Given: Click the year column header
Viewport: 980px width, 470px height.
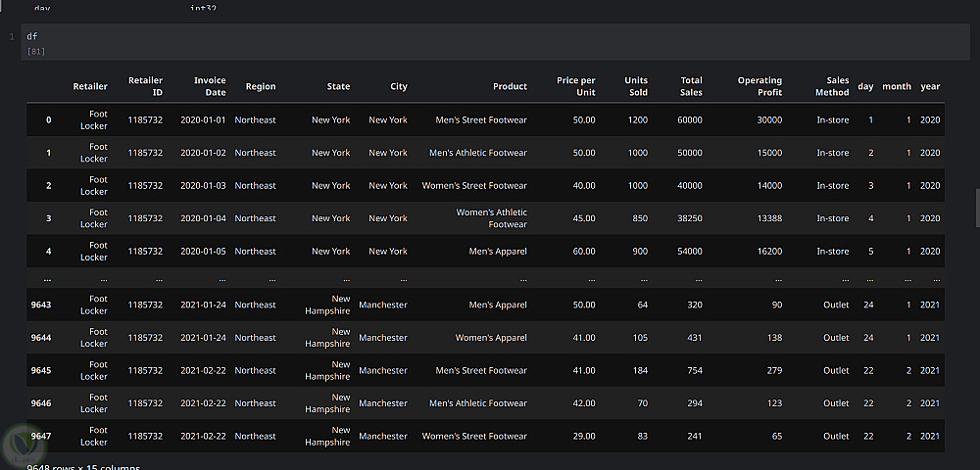Looking at the screenshot, I should (930, 86).
